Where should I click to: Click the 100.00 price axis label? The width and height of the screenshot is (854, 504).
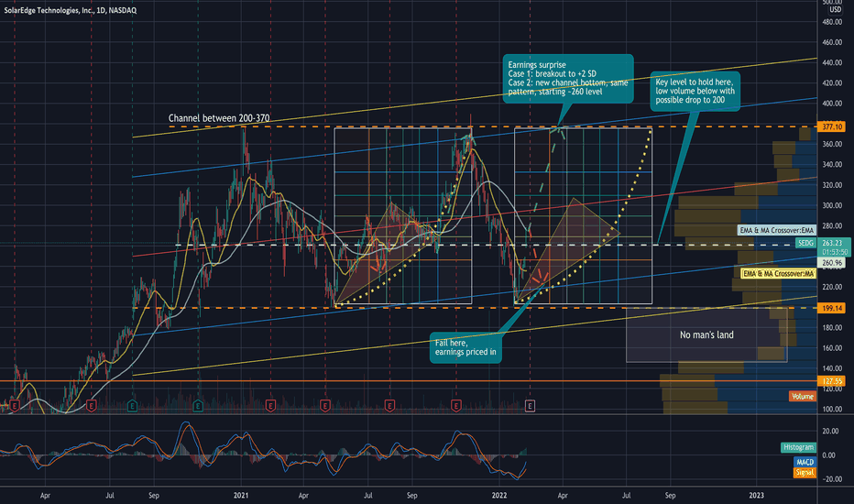click(832, 409)
